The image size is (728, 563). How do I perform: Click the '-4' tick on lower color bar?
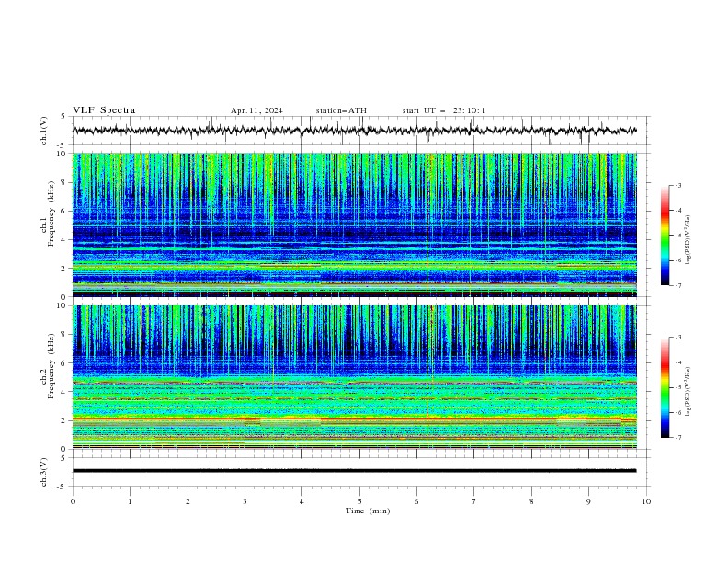coord(677,362)
